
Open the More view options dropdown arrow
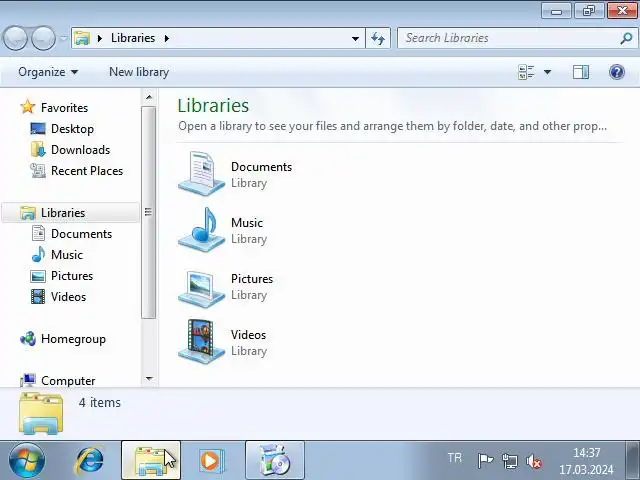[547, 72]
